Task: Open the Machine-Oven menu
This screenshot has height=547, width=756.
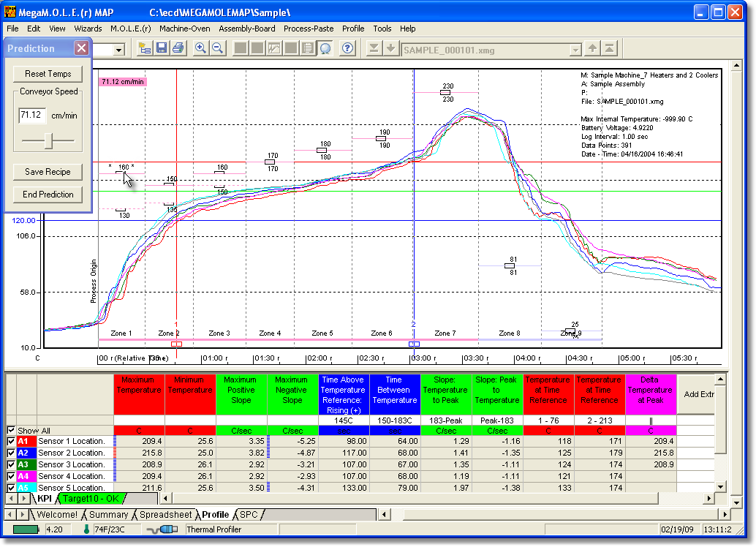Action: pyautogui.click(x=185, y=29)
